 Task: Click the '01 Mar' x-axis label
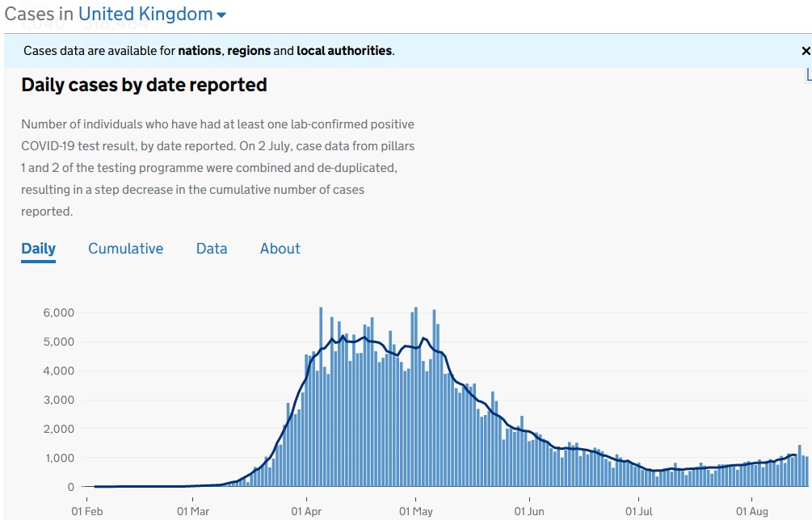[193, 511]
